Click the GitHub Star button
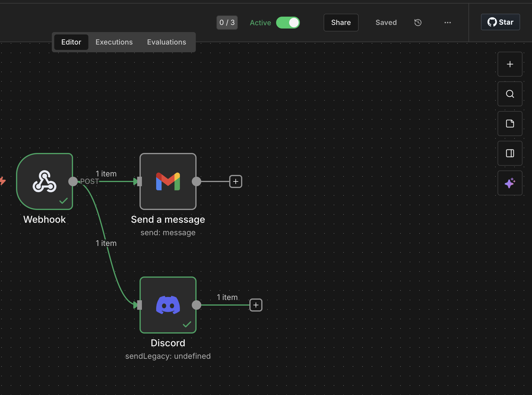 point(500,22)
